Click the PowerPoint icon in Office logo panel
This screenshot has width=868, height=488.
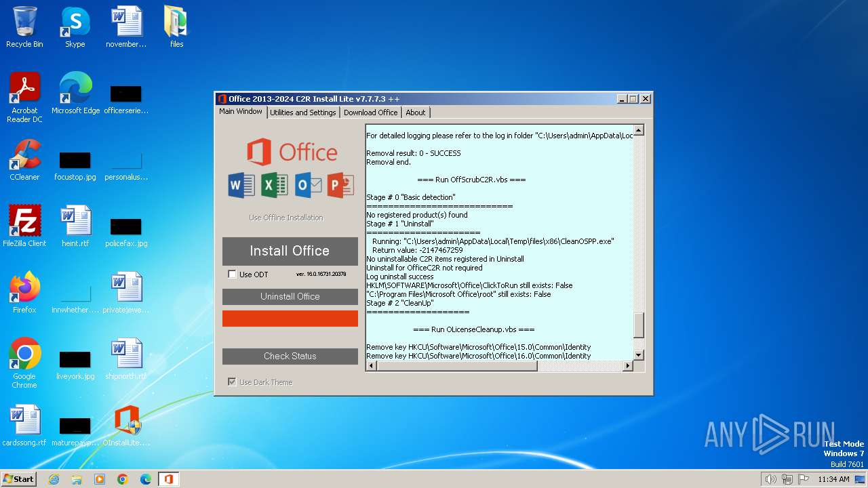point(340,185)
